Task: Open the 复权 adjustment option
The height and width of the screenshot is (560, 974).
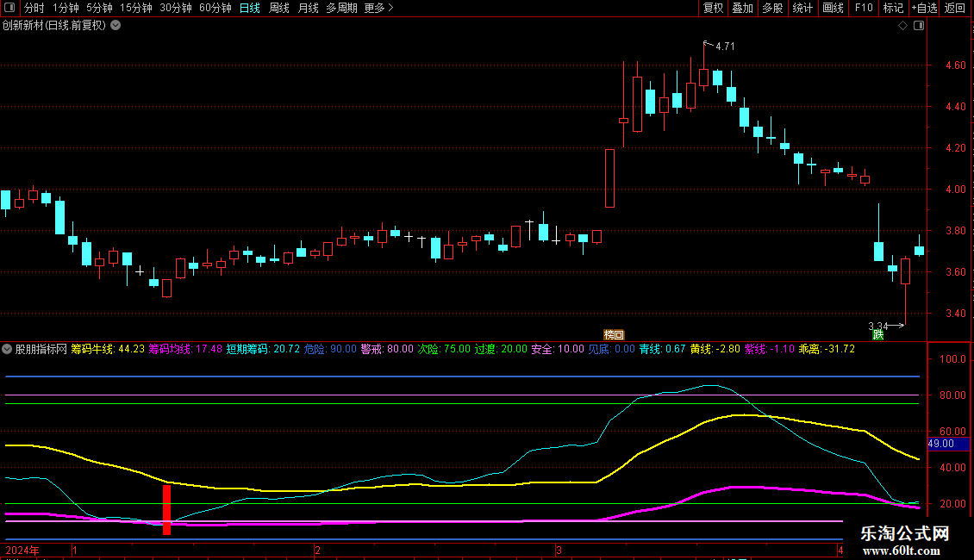Action: point(713,8)
